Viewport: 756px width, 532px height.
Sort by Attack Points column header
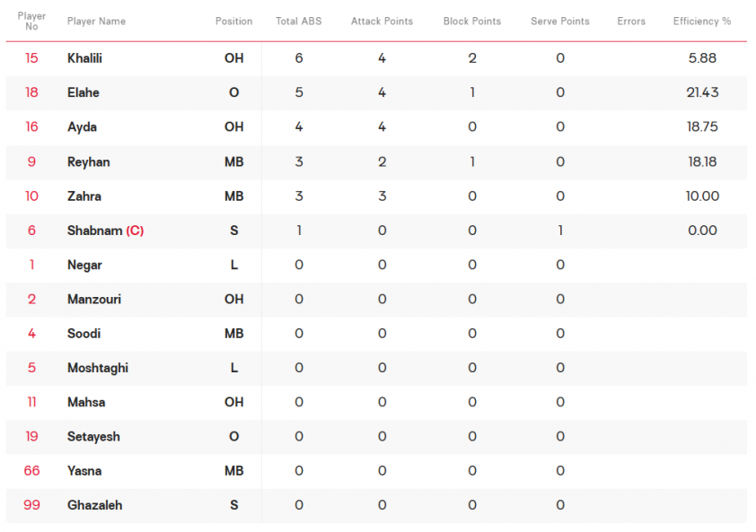tap(382, 22)
